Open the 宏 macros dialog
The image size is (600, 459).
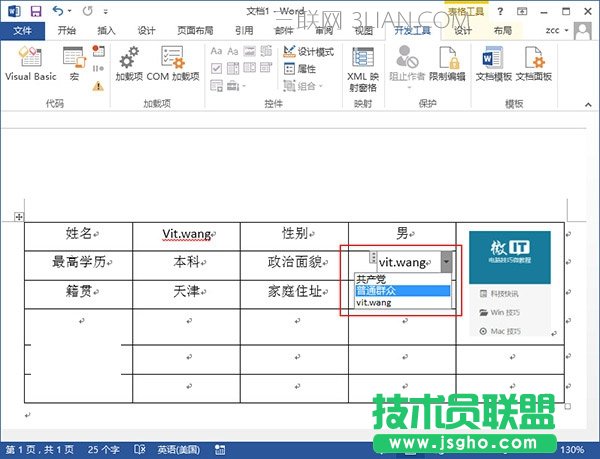(74, 63)
